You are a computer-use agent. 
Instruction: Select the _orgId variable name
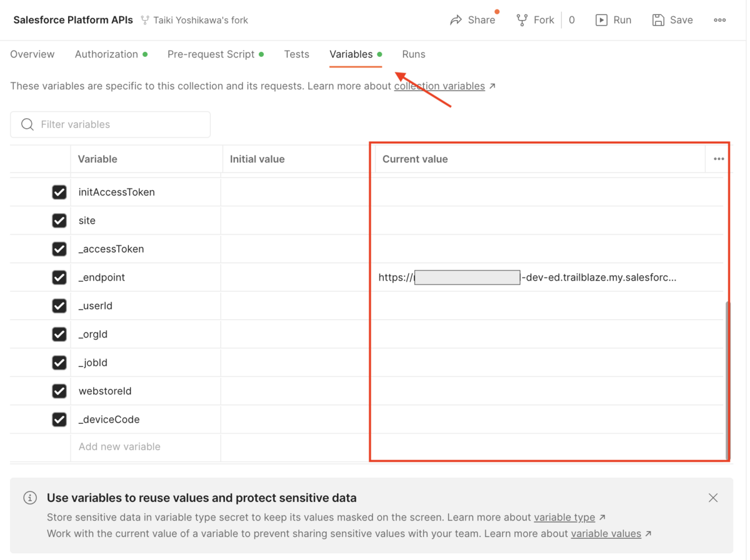tap(93, 334)
